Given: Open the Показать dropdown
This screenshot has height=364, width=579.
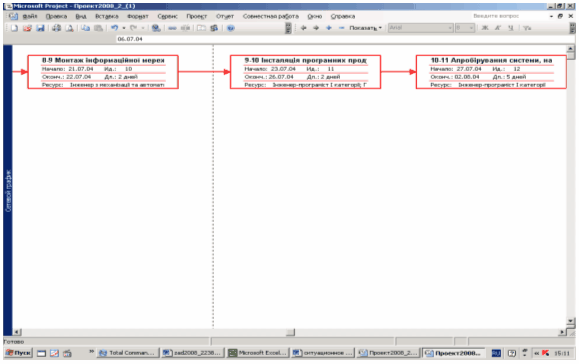Looking at the screenshot, I should click(x=366, y=28).
